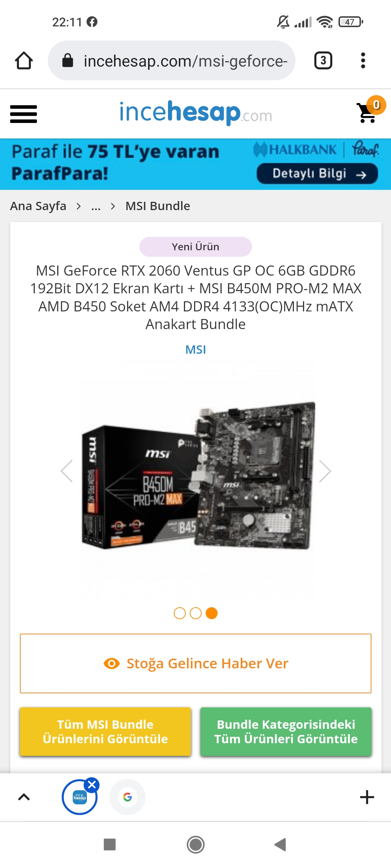Open the tab switcher showing 3 tabs

tap(323, 60)
